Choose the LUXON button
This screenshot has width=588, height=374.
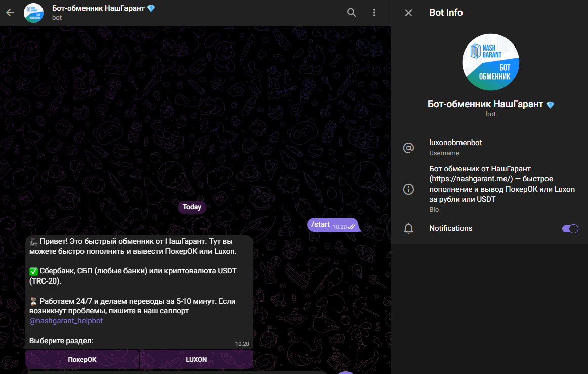[196, 360]
